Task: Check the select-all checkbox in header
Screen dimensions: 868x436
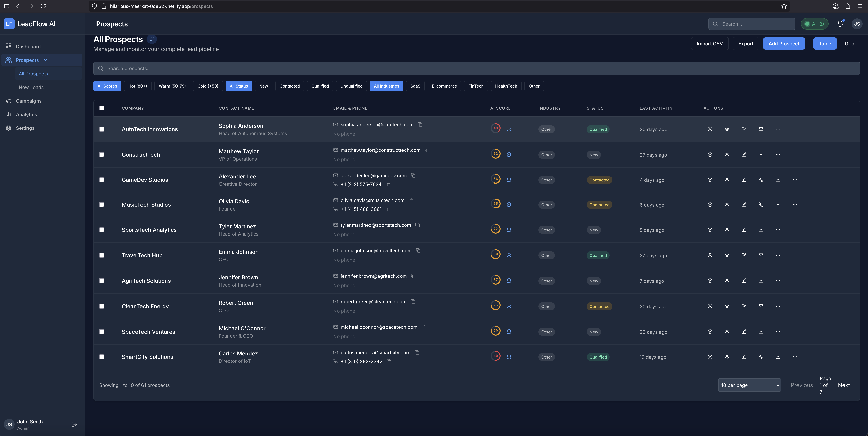Action: tap(101, 108)
